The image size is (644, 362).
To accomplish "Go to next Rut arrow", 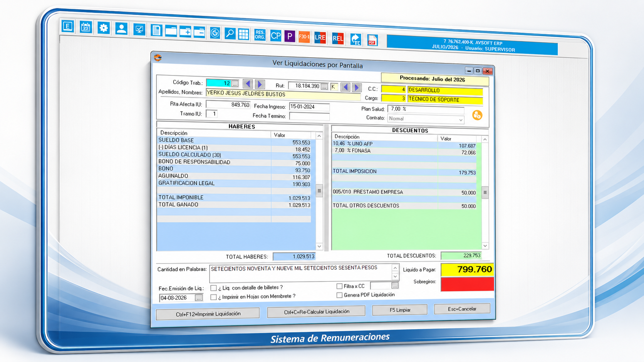I will pos(357,87).
